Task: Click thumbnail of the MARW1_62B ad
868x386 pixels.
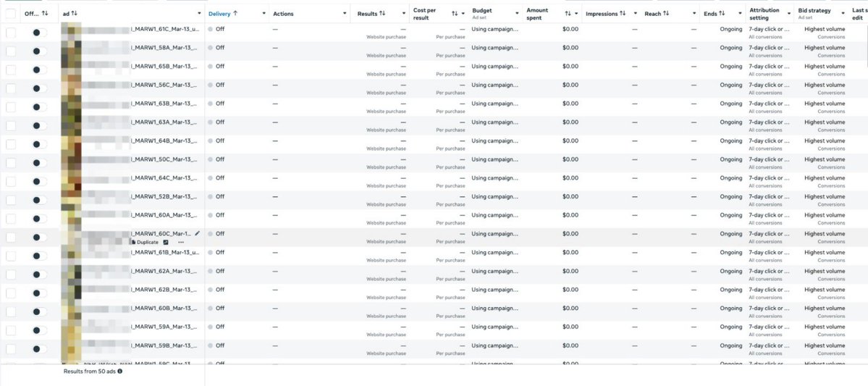Action: 72,293
